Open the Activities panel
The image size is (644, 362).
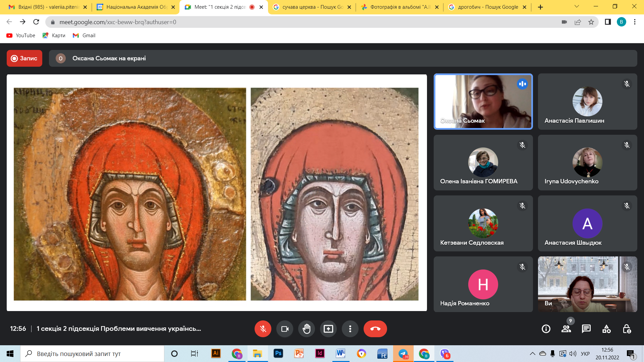click(606, 329)
